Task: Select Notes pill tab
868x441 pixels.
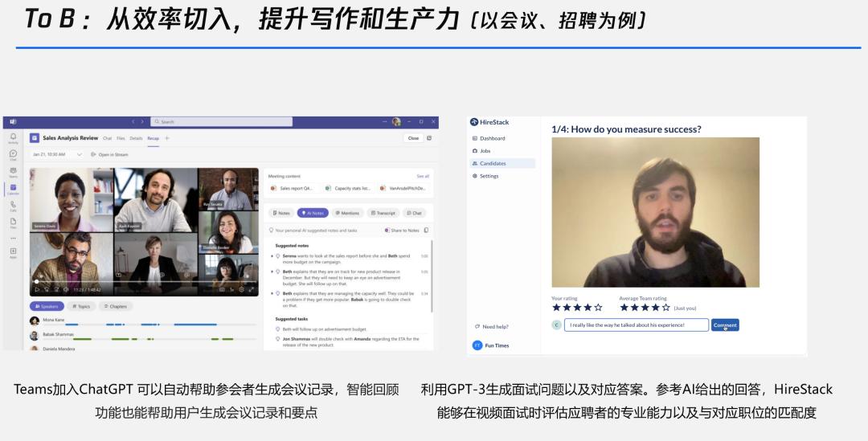Action: point(281,213)
